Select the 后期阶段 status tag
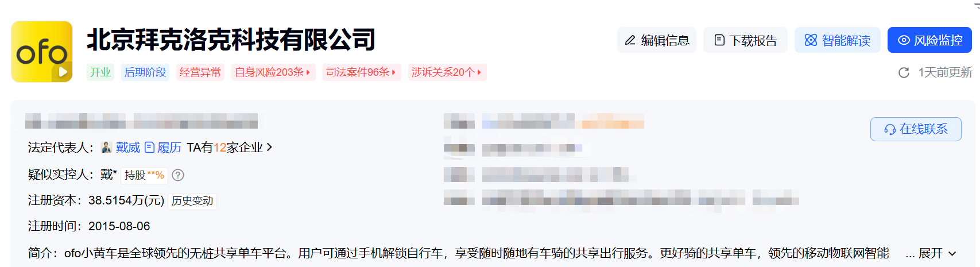Viewport: 980px width, 267px height. click(x=145, y=72)
